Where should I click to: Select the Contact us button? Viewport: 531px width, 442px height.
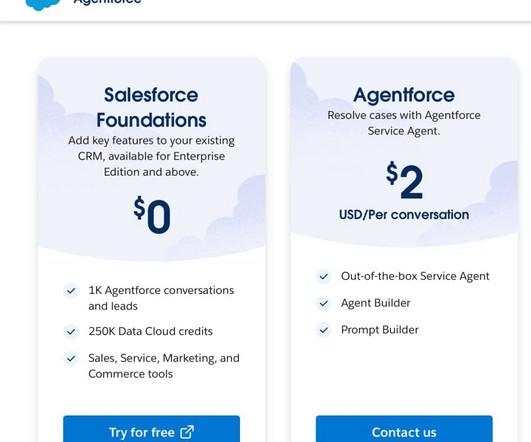pos(404,429)
